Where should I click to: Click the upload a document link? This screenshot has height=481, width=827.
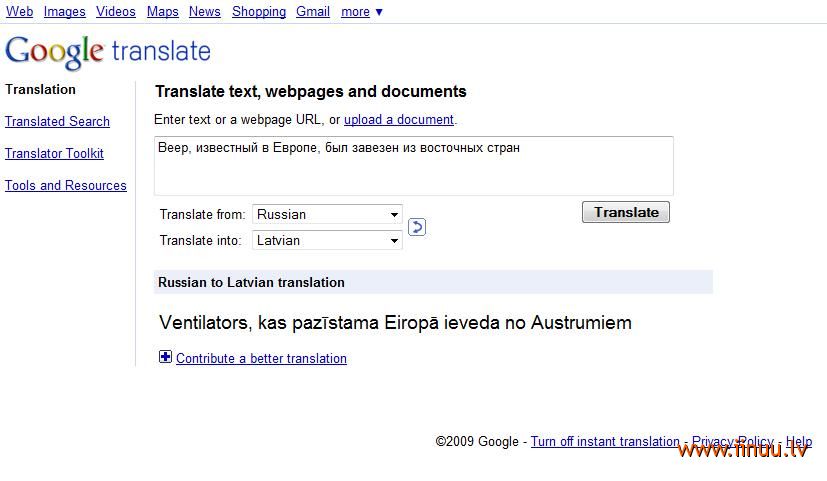[x=399, y=120]
